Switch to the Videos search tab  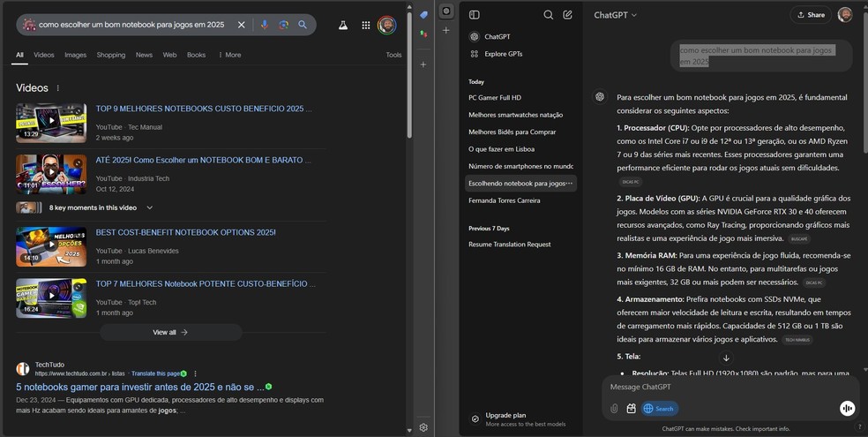click(x=44, y=55)
